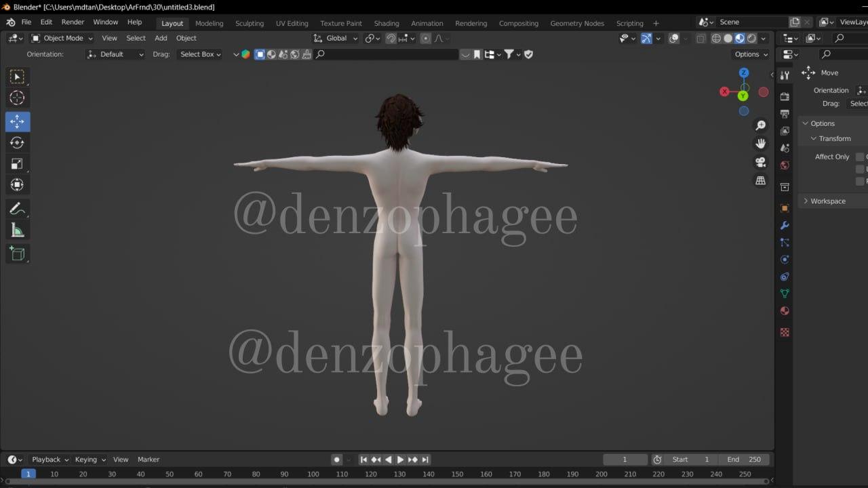Screen dimensions: 868x488
Task: Collapse the Transform sub-panel
Action: [x=835, y=138]
